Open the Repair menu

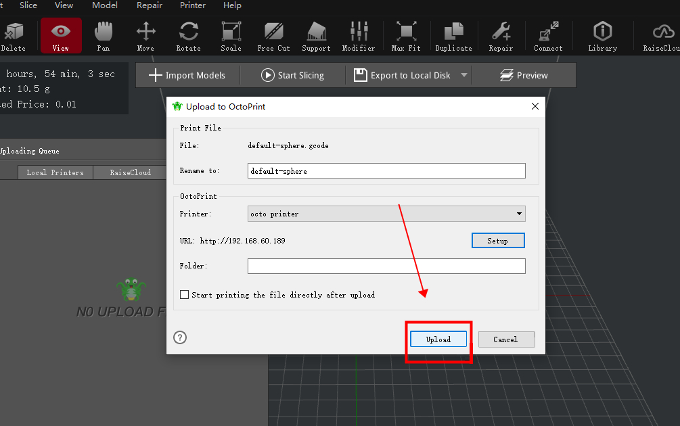[x=149, y=5]
